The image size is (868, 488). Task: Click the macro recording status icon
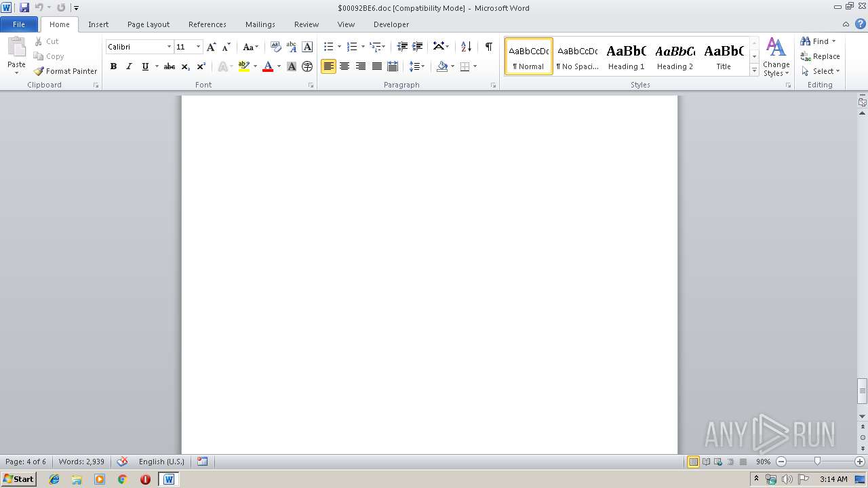pos(202,462)
